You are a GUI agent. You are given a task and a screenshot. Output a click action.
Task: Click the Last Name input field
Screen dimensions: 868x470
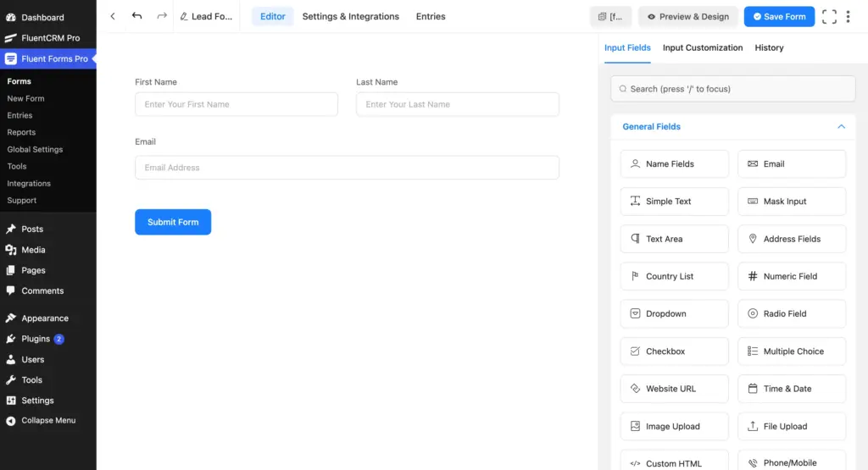[457, 104]
